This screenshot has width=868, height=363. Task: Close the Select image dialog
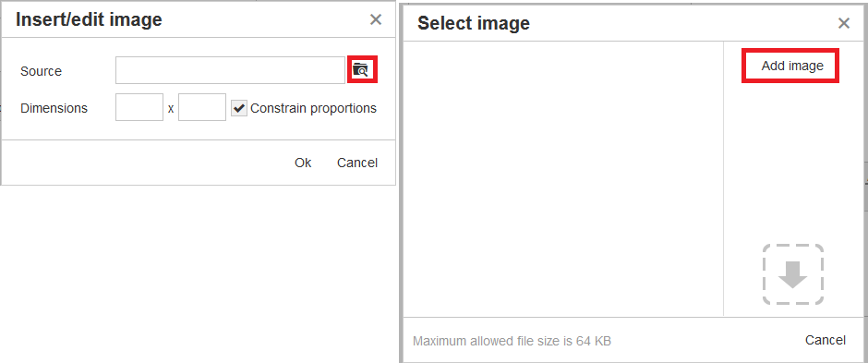pos(844,23)
